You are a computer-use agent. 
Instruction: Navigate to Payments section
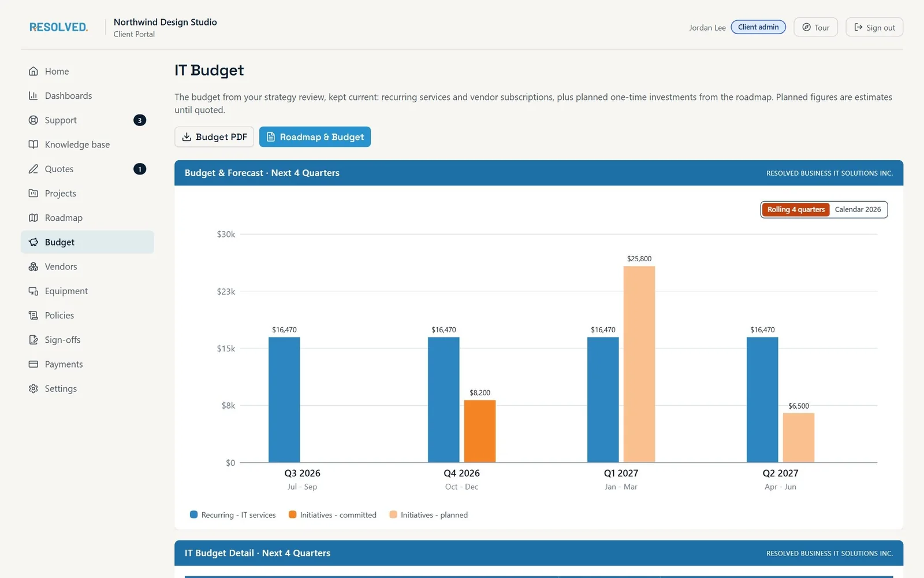coord(87,364)
